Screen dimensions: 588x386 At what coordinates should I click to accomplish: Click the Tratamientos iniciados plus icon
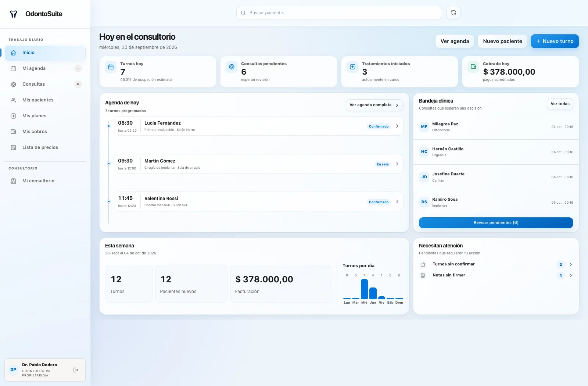[x=352, y=67]
